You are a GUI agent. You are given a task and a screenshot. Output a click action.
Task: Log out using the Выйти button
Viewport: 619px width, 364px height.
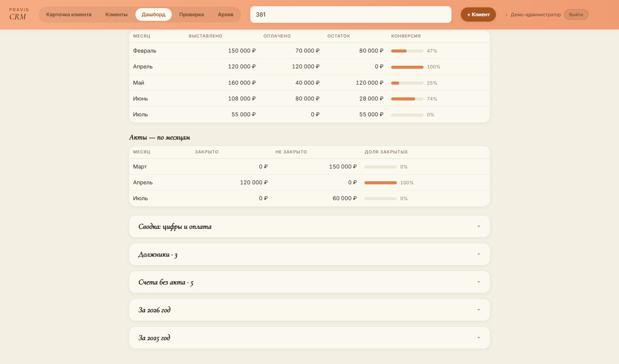(576, 15)
